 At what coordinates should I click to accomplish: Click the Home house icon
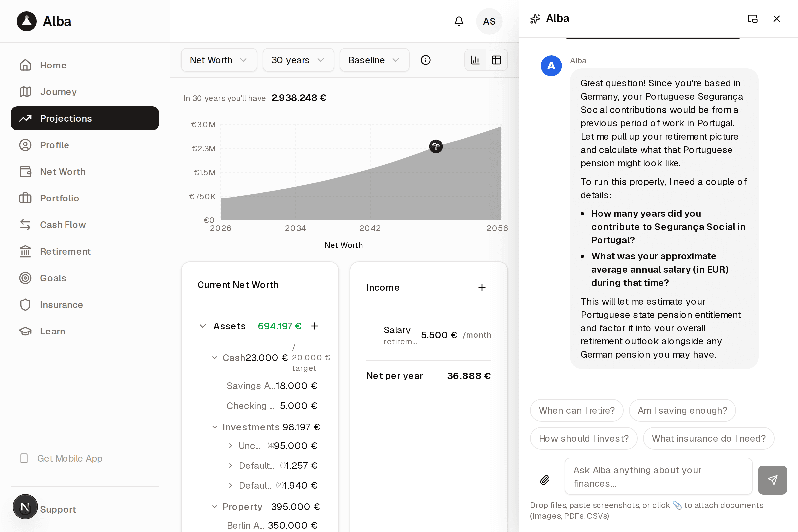tap(25, 65)
